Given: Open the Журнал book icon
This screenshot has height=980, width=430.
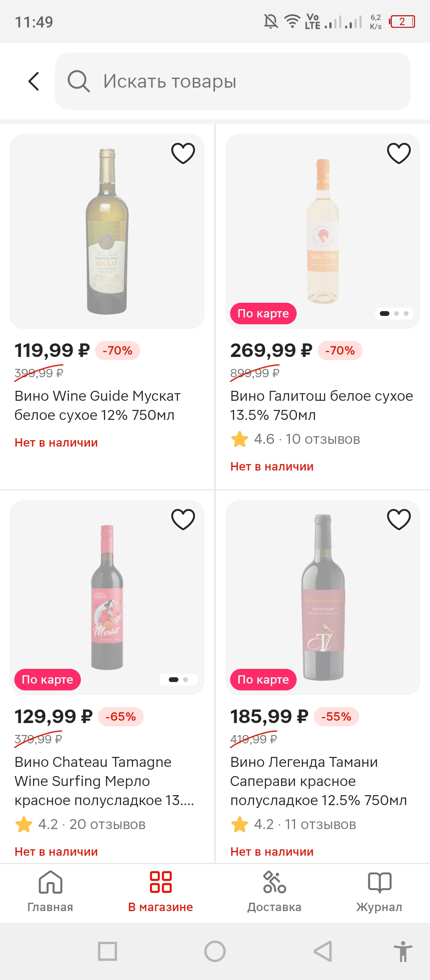Looking at the screenshot, I should click(379, 882).
